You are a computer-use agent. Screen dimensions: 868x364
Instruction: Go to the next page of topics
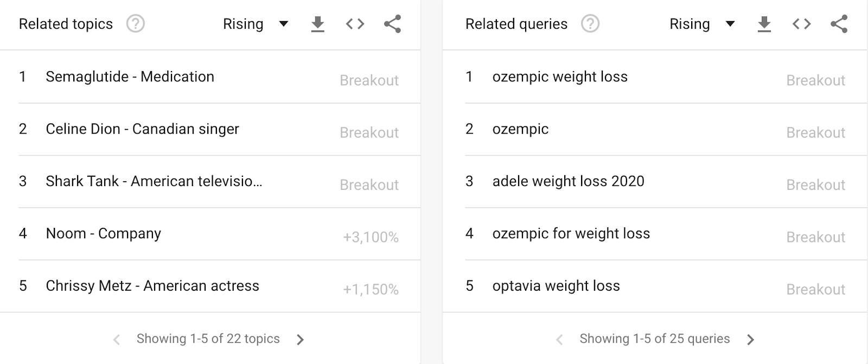pyautogui.click(x=301, y=340)
